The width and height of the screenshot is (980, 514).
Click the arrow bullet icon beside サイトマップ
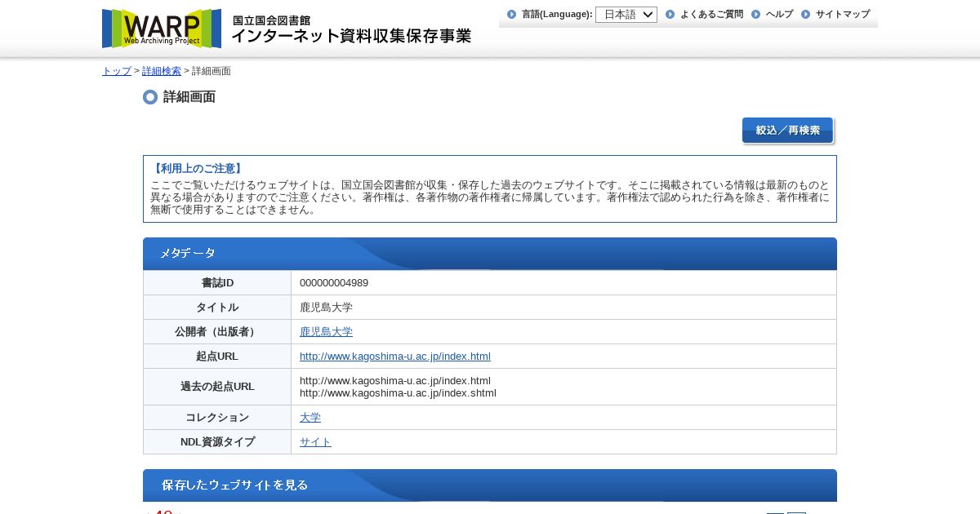(x=805, y=15)
